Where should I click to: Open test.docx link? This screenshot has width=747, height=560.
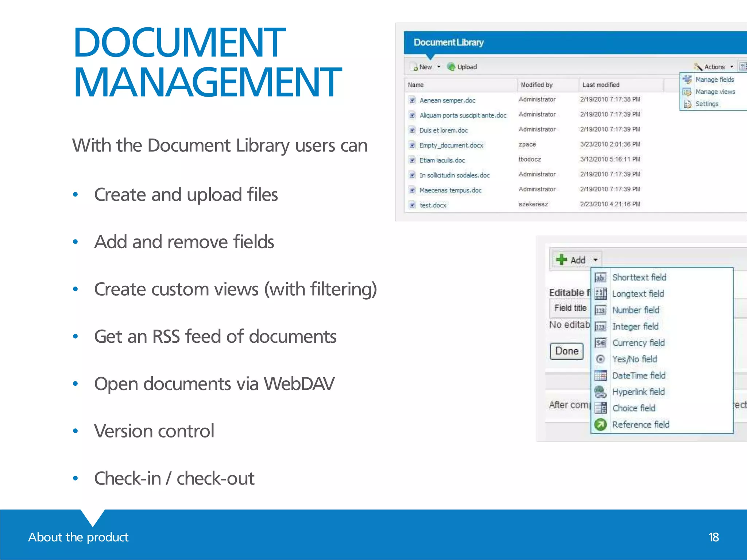[433, 205]
